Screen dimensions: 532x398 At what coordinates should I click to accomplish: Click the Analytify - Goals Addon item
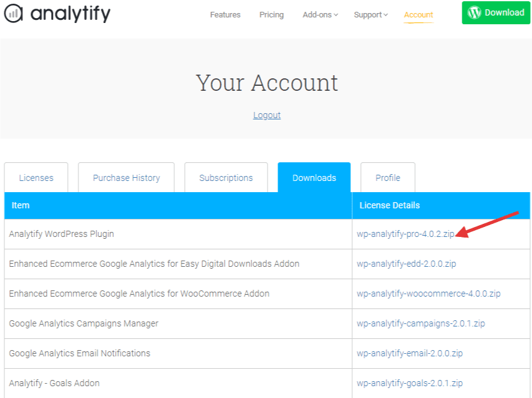(x=54, y=383)
